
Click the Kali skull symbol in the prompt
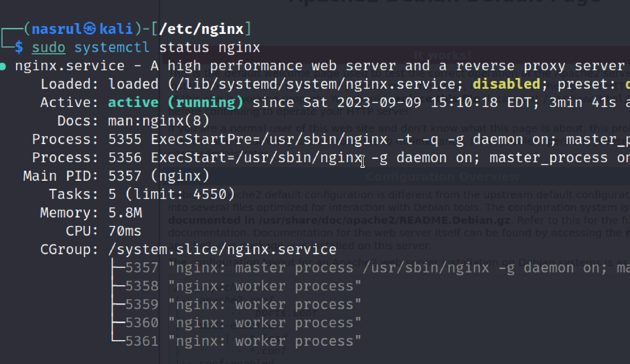click(90, 29)
